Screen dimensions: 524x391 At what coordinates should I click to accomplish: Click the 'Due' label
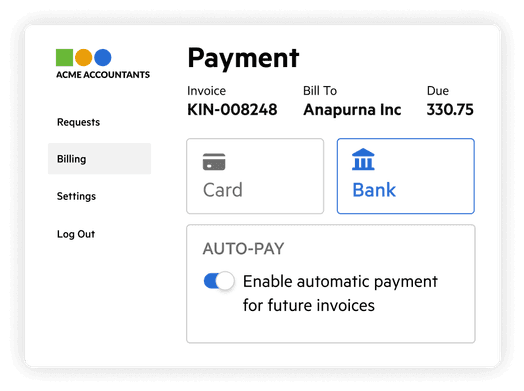pos(438,91)
